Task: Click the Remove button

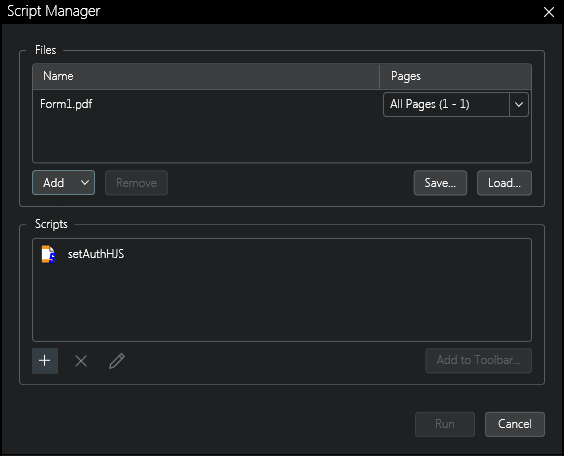Action: [136, 183]
